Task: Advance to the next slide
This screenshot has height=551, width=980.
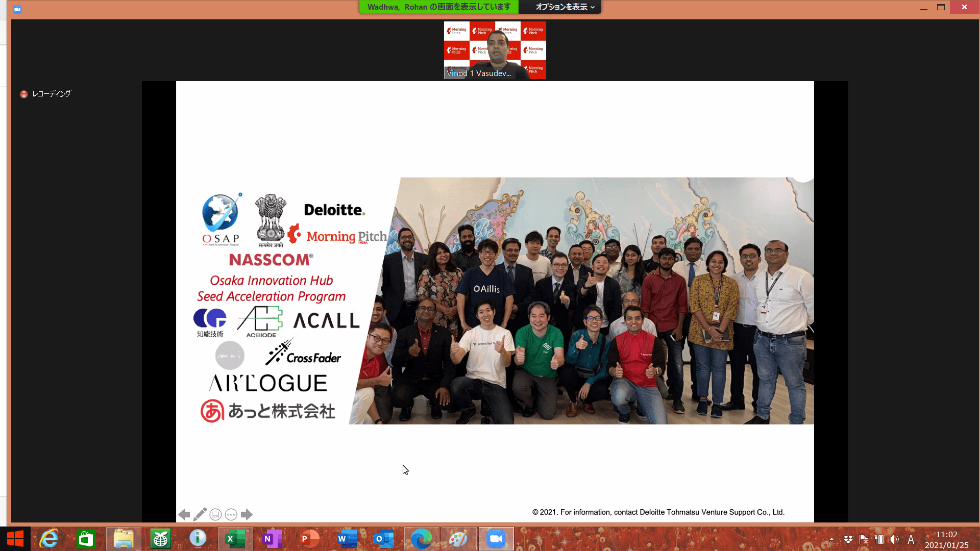Action: (x=247, y=514)
